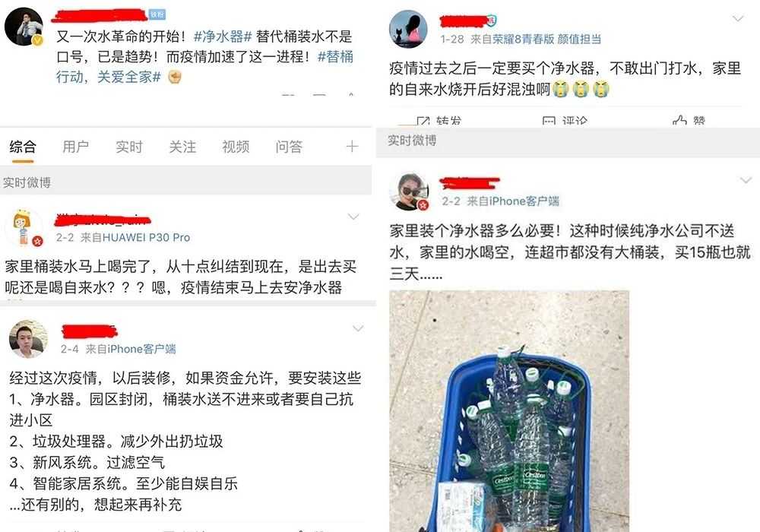Open the #替桶行动,关爱全家# hashtag link

click(204, 67)
